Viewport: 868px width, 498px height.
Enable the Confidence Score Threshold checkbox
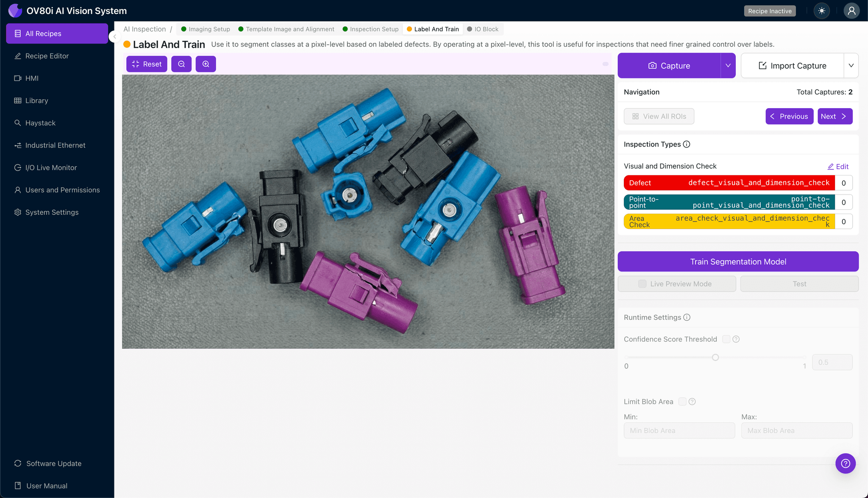pyautogui.click(x=726, y=339)
